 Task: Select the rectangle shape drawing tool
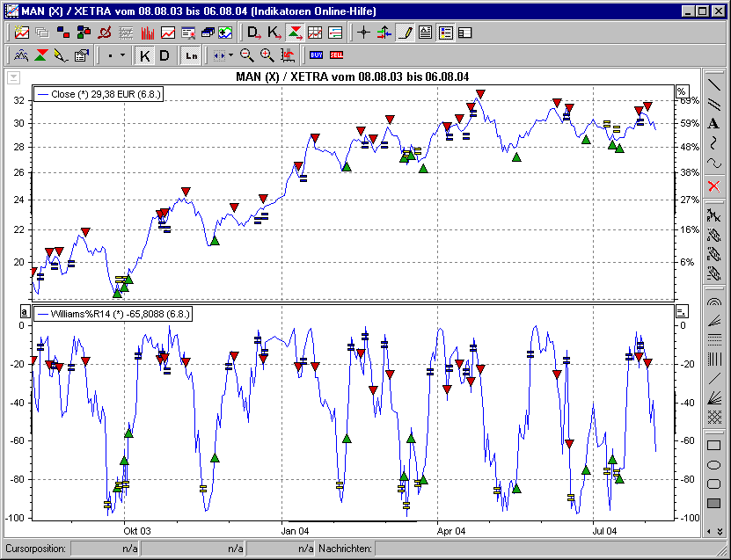713,446
